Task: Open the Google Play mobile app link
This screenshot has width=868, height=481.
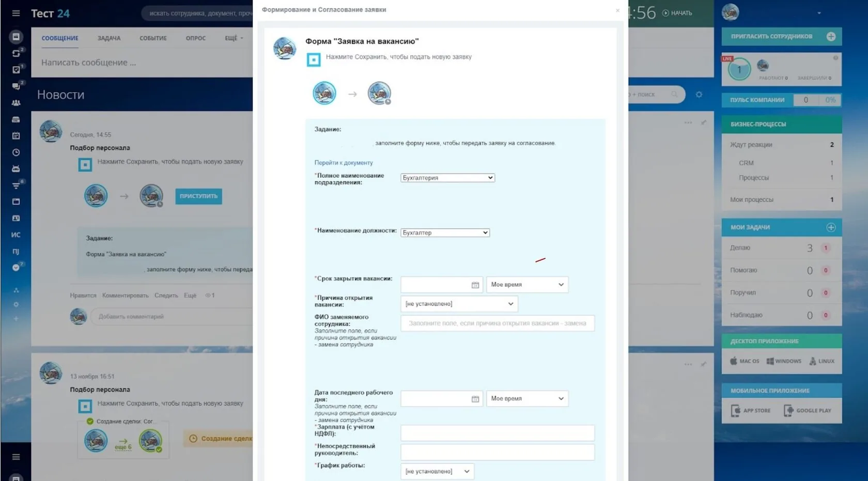Action: click(808, 411)
